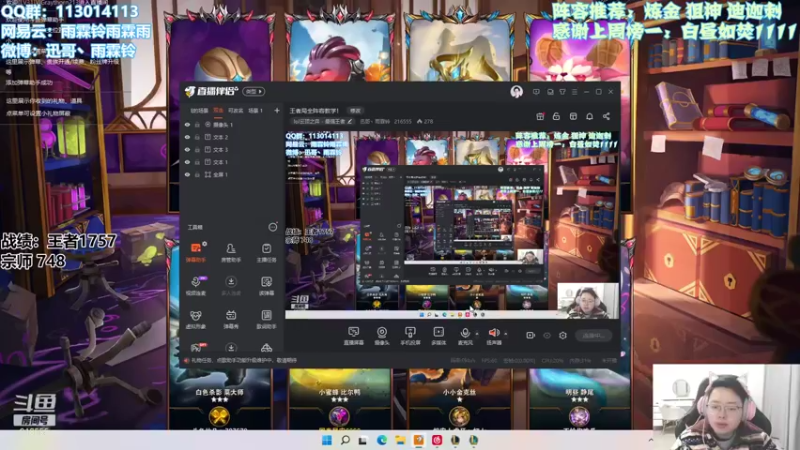Open the 虚拟形象 bear-face tool
The height and width of the screenshot is (450, 800).
(195, 319)
